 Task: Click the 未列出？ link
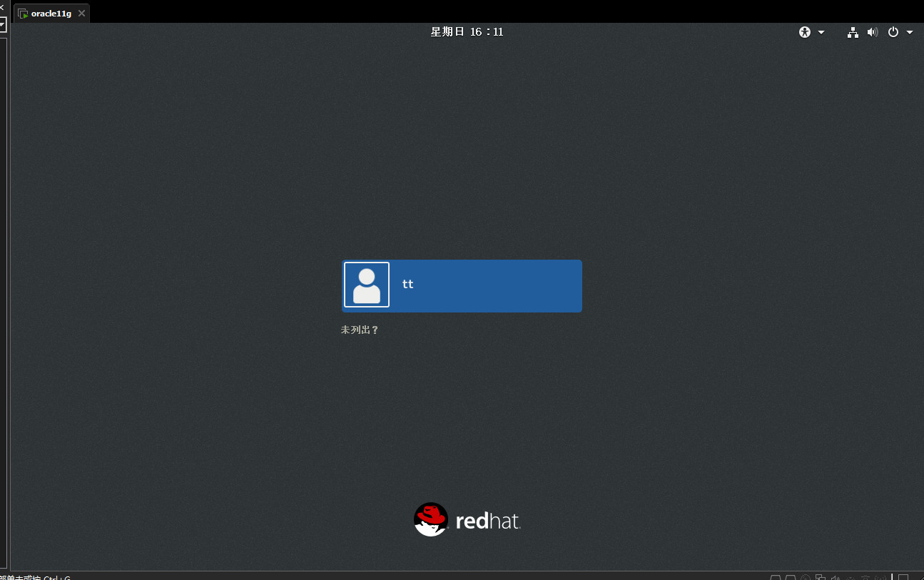coord(360,330)
